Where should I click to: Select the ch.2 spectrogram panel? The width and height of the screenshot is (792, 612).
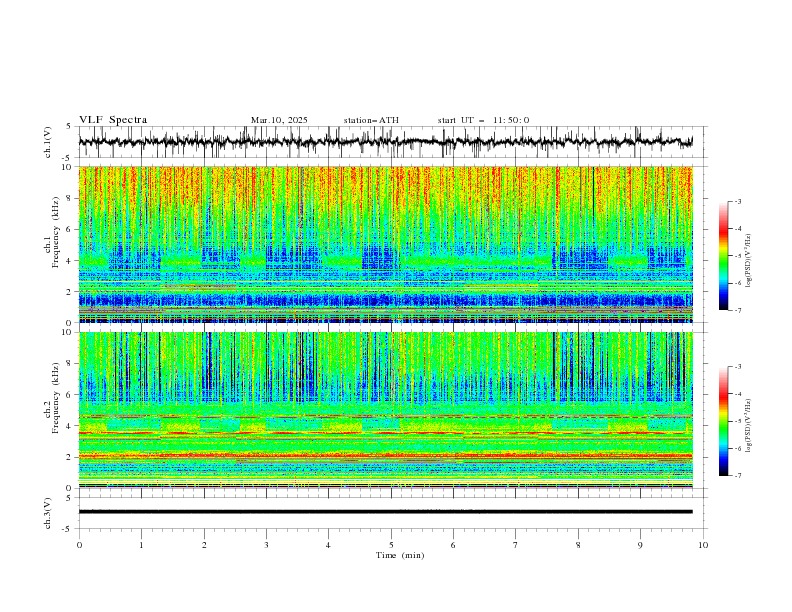pos(386,410)
